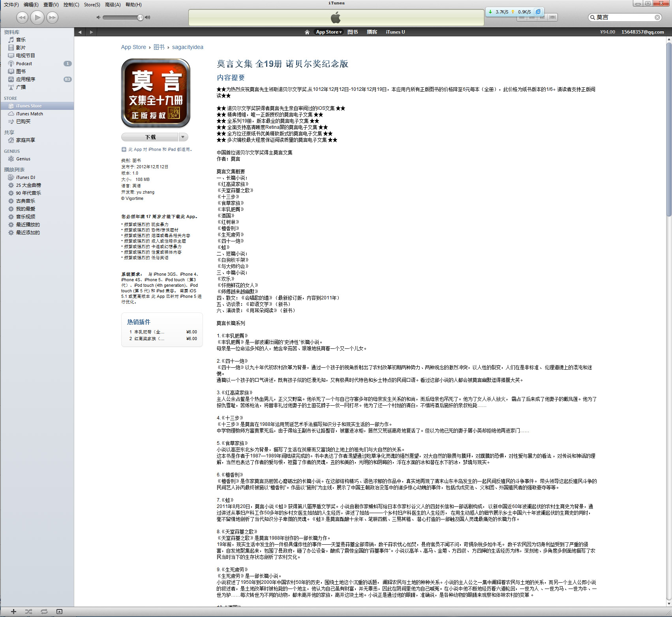
Task: Expand the 下载 button dropdown arrow
Action: point(183,137)
